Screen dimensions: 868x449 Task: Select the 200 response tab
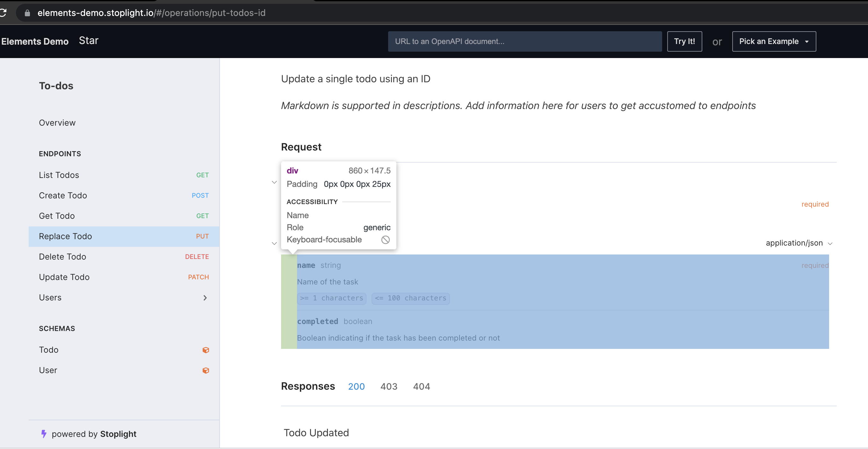click(356, 386)
